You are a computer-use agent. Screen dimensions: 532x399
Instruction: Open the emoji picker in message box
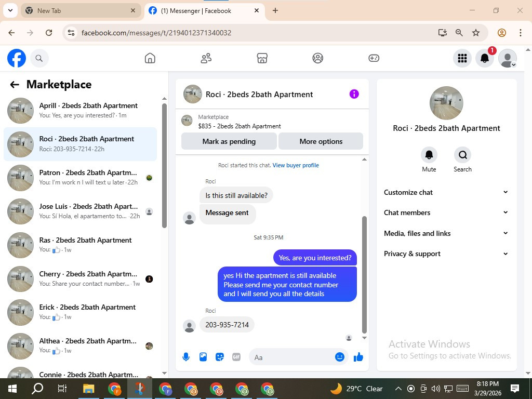click(x=340, y=357)
